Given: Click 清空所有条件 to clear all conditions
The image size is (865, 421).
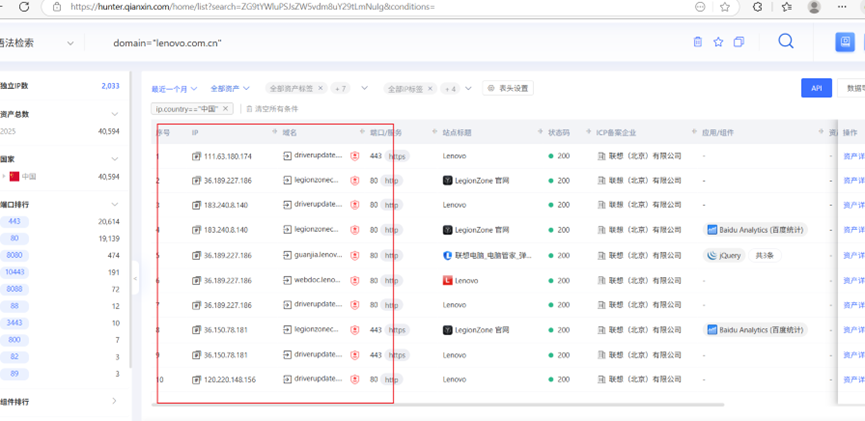Looking at the screenshot, I should 272,109.
